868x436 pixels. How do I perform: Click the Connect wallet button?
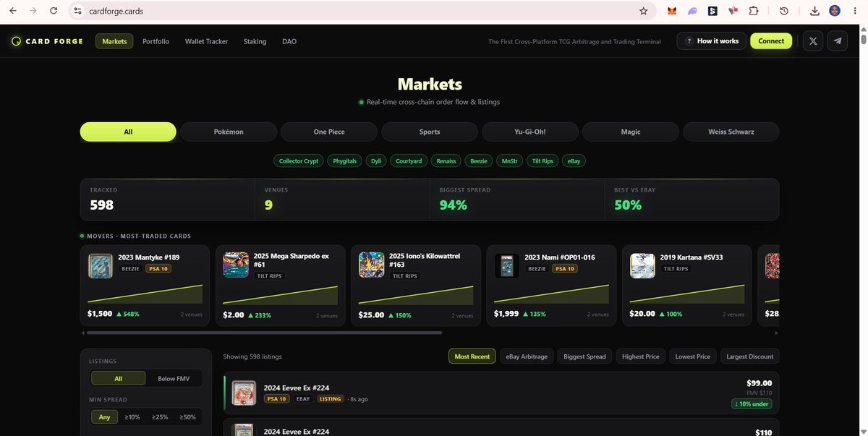(x=771, y=41)
